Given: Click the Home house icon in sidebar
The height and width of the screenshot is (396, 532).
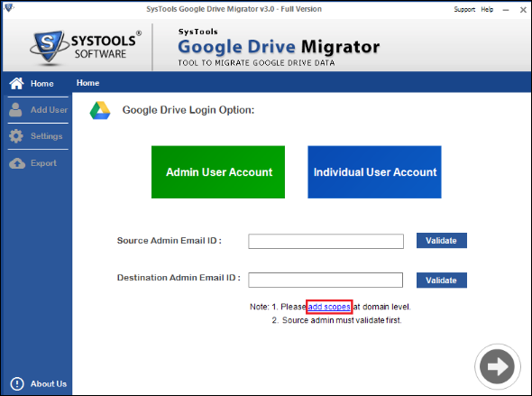Looking at the screenshot, I should (x=16, y=83).
